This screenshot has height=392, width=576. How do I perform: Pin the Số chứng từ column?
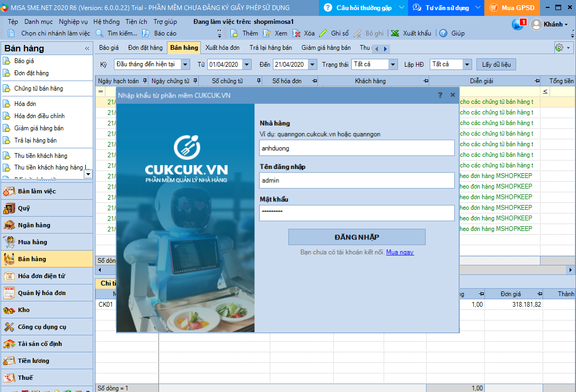tap(259, 81)
